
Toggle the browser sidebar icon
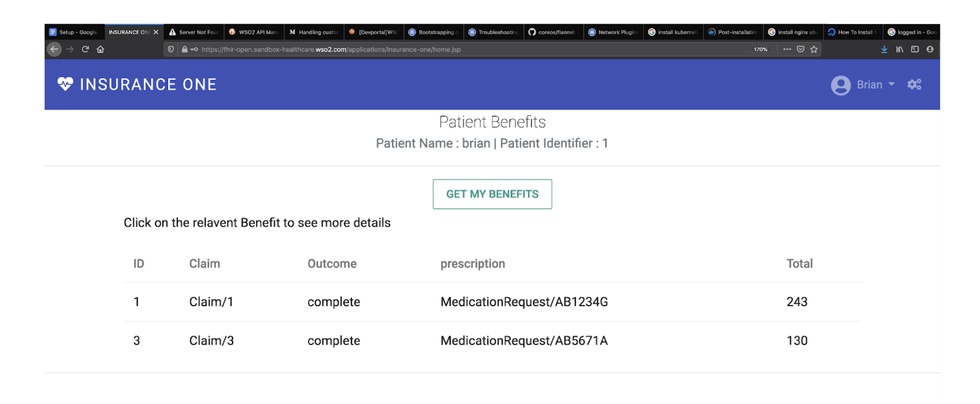tap(915, 49)
